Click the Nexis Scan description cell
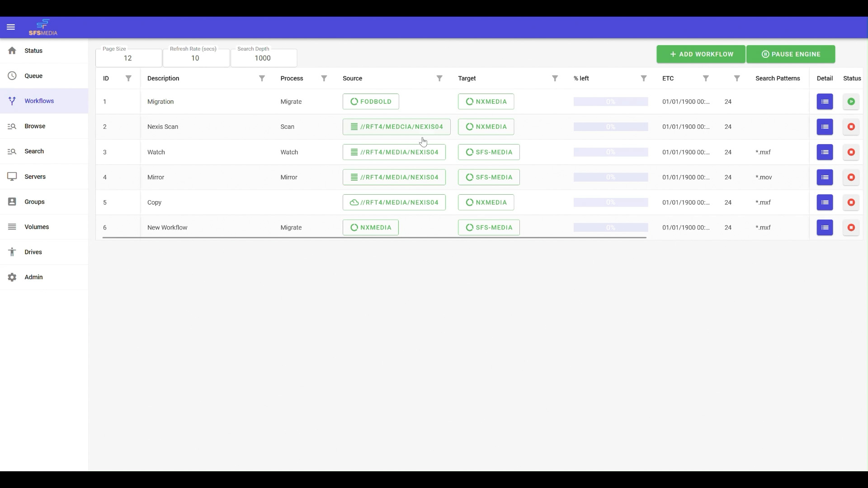Screen dimensions: 868x488 [x=163, y=127]
